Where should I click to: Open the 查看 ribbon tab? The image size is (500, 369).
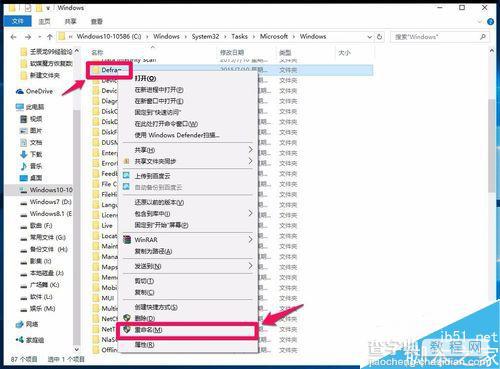coord(97,21)
